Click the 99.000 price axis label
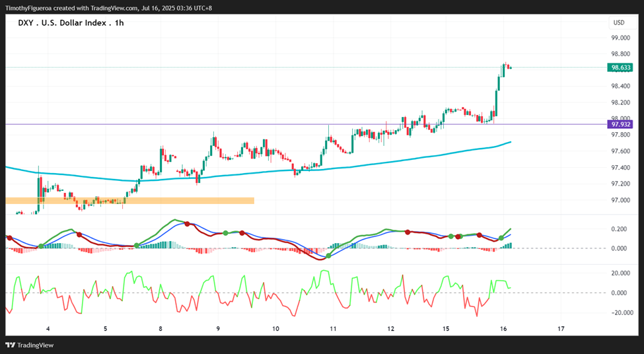This screenshot has height=354, width=644. click(x=621, y=38)
